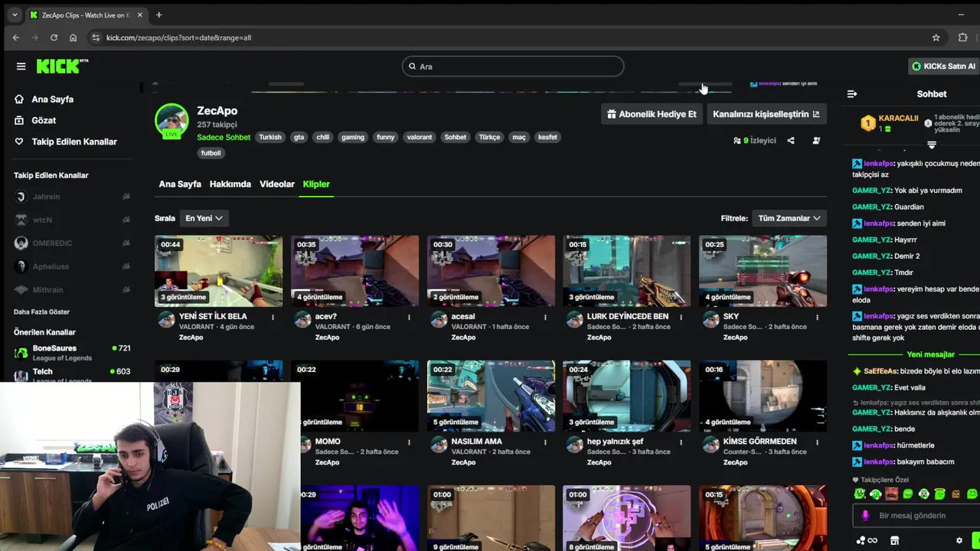The image size is (980, 551).
Task: Open options menu for acesal clip
Action: point(545,317)
